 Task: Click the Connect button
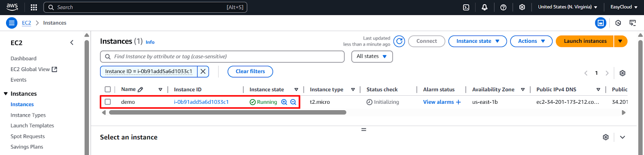[427, 41]
